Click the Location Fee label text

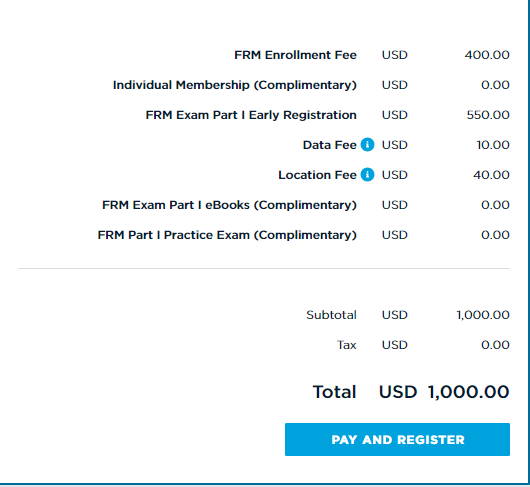coord(317,175)
